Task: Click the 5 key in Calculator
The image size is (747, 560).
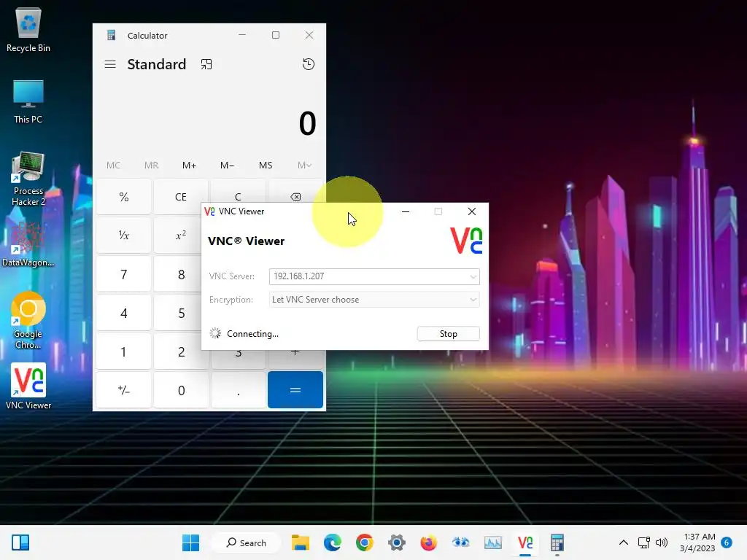Action: click(x=177, y=313)
